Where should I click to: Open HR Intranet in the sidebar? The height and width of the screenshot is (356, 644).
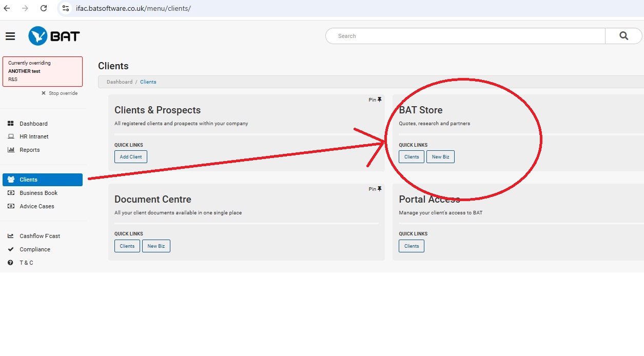[34, 136]
